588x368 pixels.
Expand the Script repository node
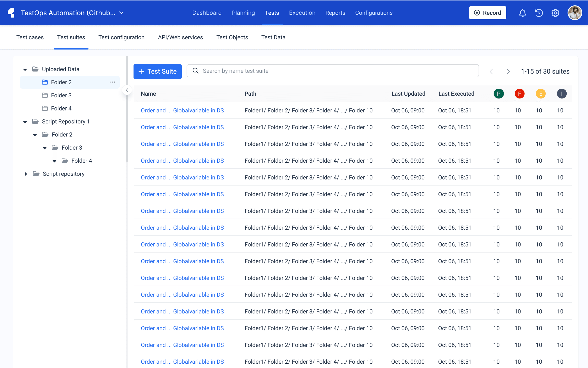click(26, 174)
